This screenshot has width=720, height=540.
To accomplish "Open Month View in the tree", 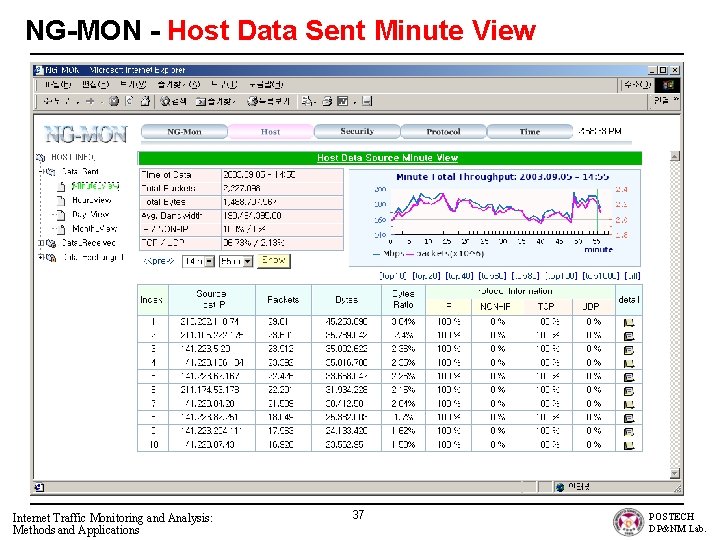I will coord(94,229).
